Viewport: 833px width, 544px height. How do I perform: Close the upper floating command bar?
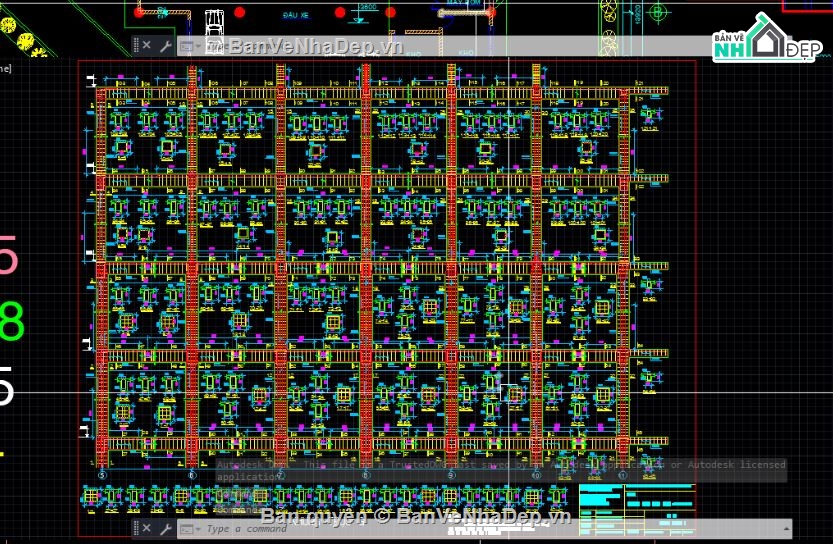click(x=147, y=45)
